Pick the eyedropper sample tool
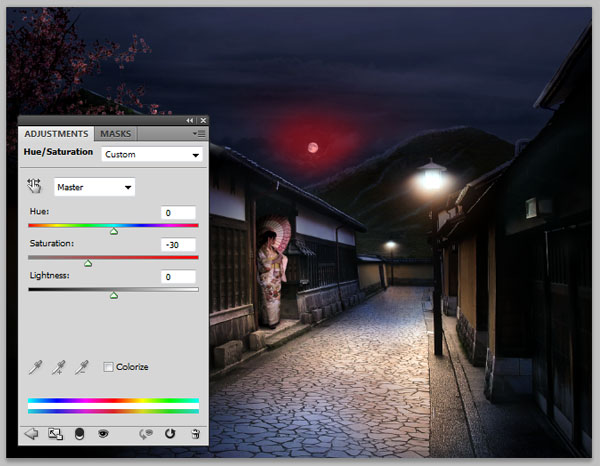This screenshot has height=466, width=600. (x=35, y=367)
